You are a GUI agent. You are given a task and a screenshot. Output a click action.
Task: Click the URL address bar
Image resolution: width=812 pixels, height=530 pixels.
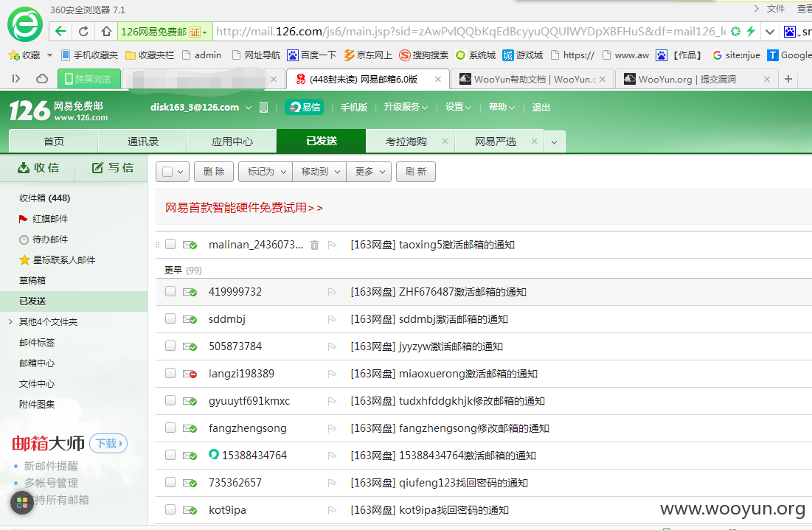(x=471, y=32)
